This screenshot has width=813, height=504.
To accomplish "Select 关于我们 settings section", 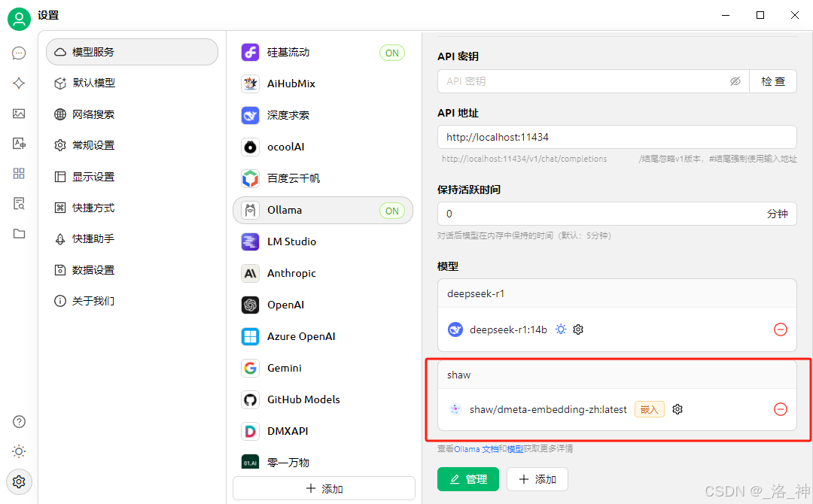I will 132,301.
